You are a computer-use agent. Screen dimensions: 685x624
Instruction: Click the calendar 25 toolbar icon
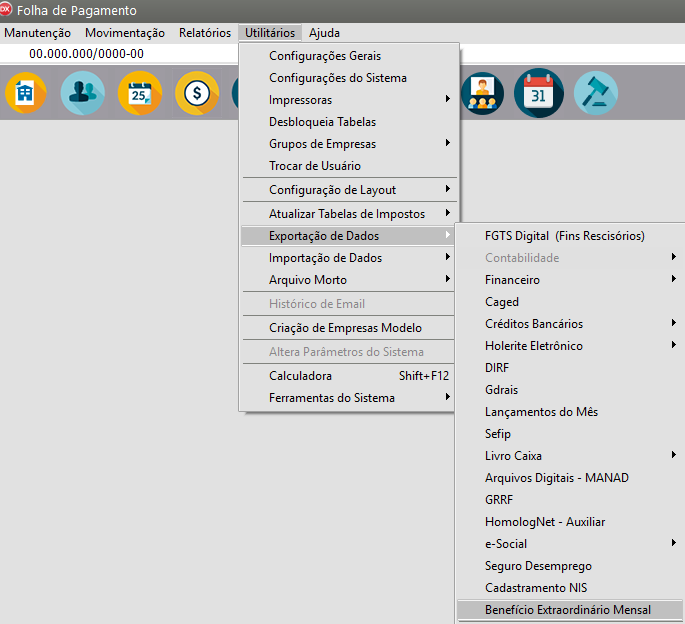tap(139, 93)
